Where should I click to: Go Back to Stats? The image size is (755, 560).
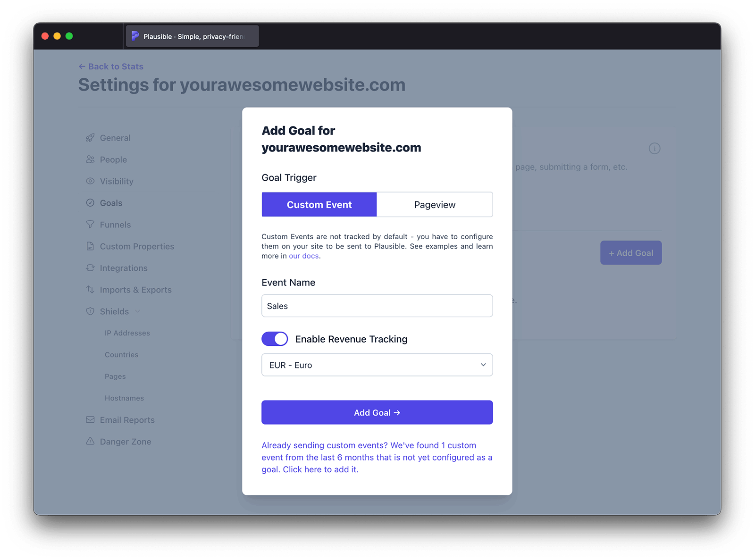(111, 67)
